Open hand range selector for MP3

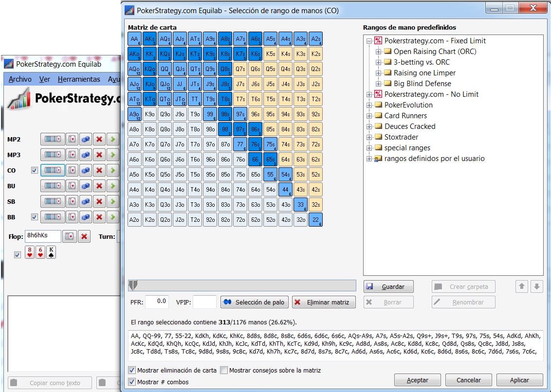pyautogui.click(x=53, y=155)
